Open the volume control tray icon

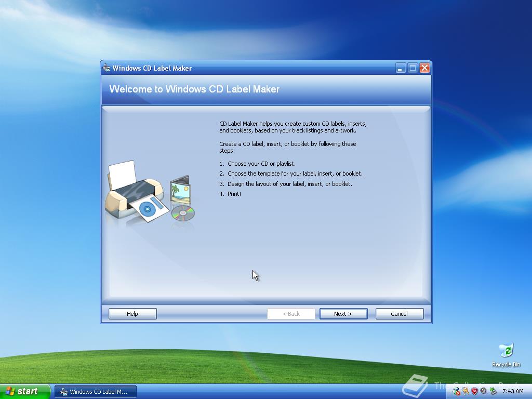click(484, 391)
